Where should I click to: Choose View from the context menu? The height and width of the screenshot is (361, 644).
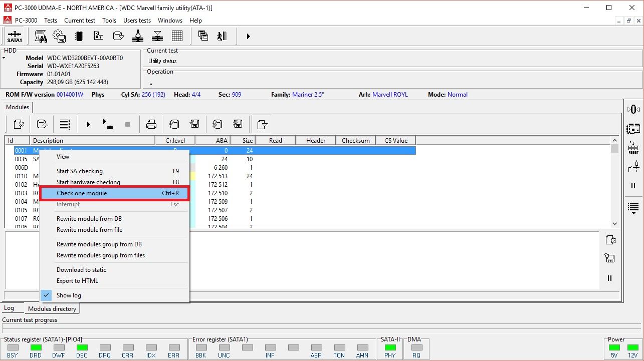click(x=114, y=157)
